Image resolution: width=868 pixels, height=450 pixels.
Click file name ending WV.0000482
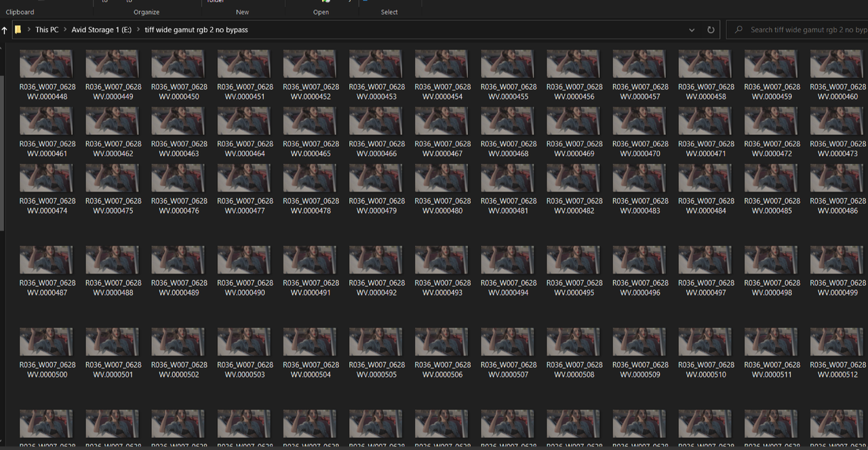(x=574, y=205)
